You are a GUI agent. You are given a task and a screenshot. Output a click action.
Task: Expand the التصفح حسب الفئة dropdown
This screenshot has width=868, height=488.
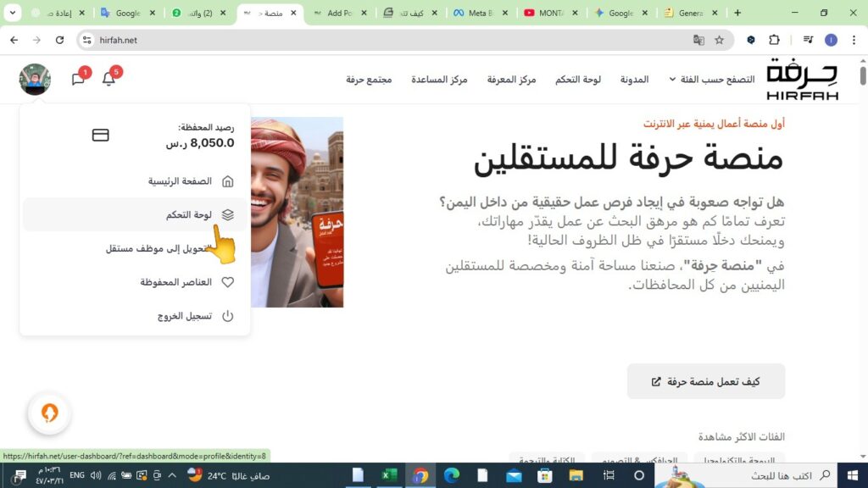(711, 79)
